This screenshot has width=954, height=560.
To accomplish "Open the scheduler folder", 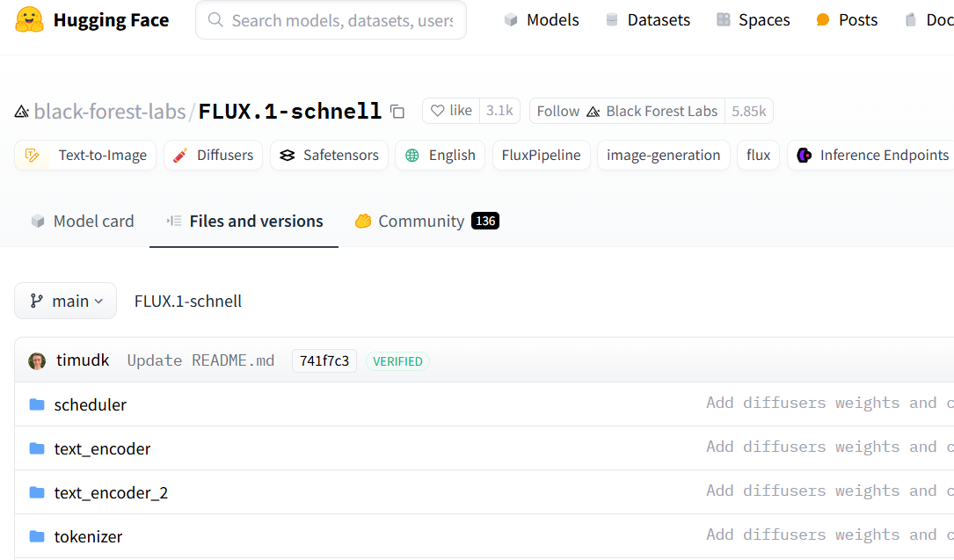I will pyautogui.click(x=90, y=405).
